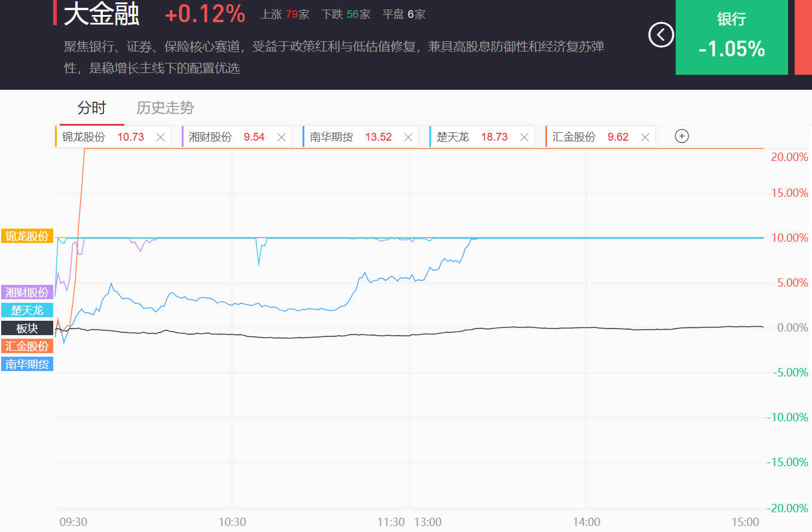Select the 锦龙股份 legend label

27,236
